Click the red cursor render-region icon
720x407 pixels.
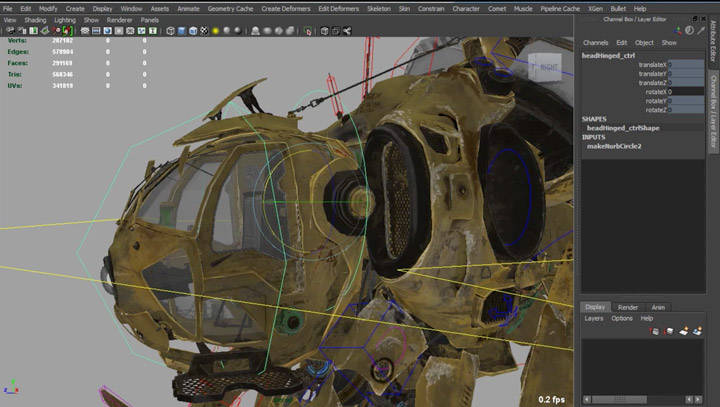tap(307, 31)
